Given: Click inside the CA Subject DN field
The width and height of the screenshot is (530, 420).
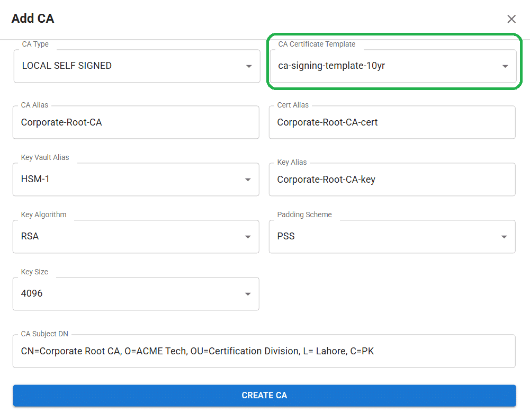Looking at the screenshot, I should coord(264,351).
